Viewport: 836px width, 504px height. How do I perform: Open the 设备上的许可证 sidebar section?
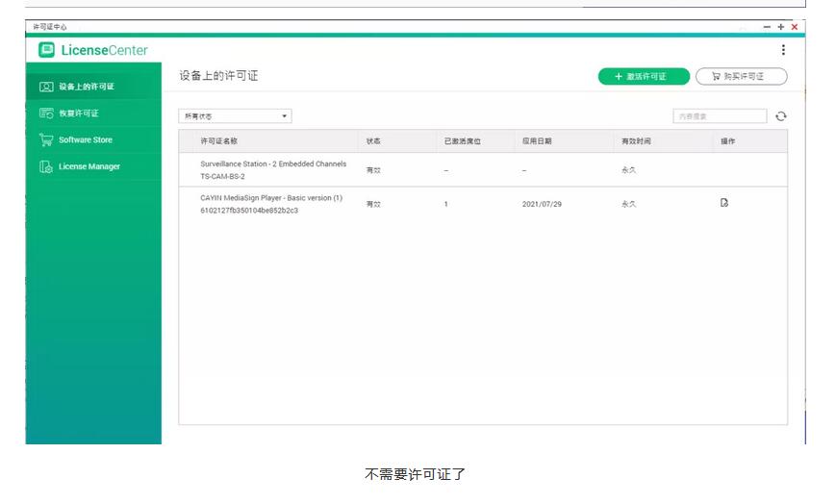point(93,87)
